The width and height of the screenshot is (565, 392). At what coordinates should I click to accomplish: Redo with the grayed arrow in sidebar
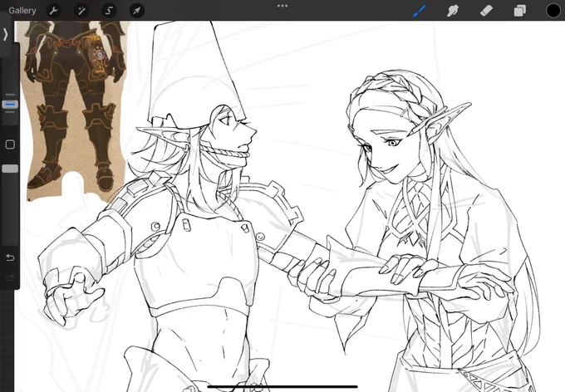10,277
